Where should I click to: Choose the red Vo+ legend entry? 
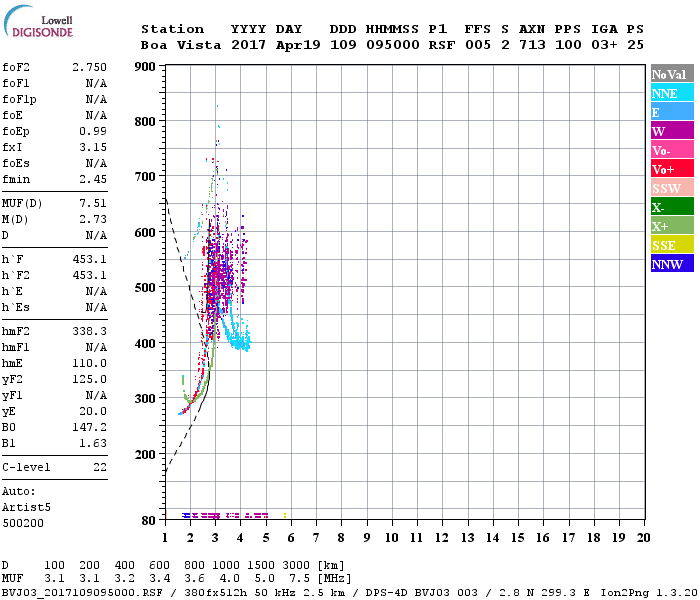(671, 170)
